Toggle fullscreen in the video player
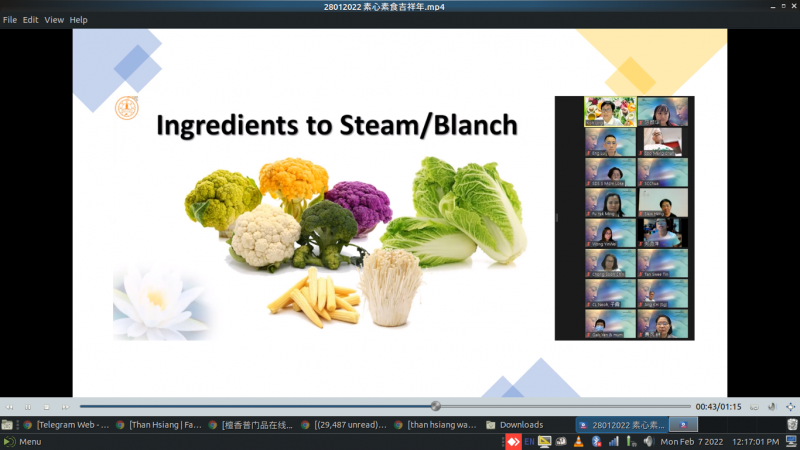800x450 pixels. (x=791, y=406)
